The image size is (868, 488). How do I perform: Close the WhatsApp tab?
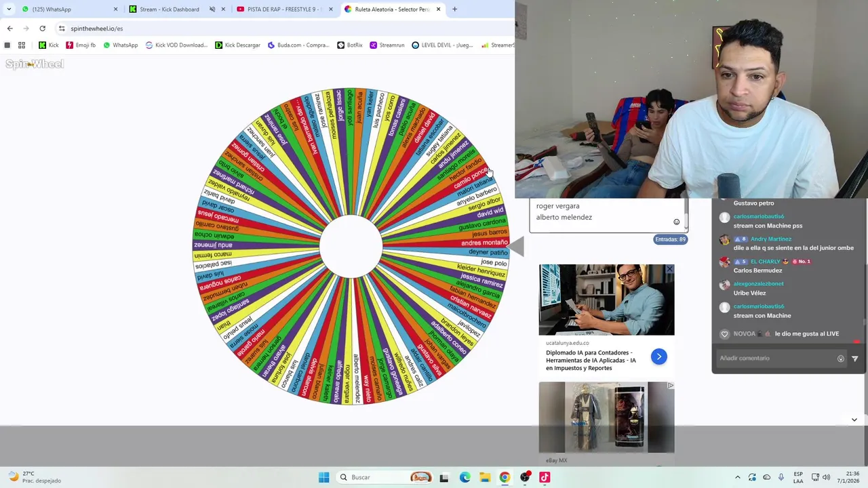coord(115,9)
